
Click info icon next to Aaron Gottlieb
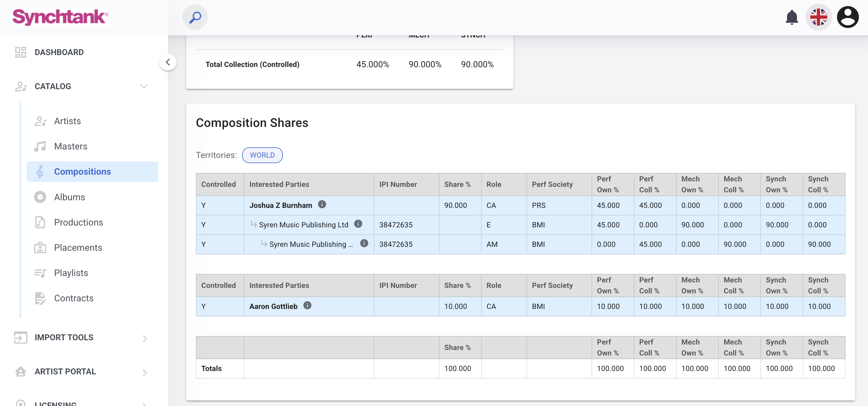307,306
